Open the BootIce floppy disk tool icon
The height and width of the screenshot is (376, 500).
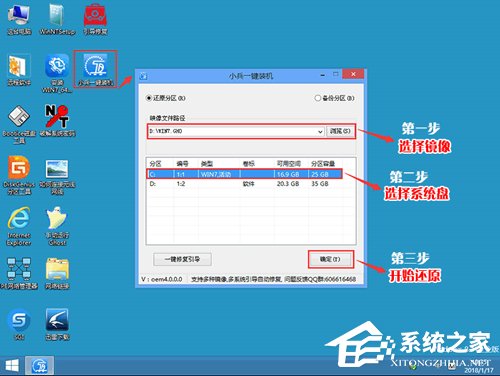point(19,124)
